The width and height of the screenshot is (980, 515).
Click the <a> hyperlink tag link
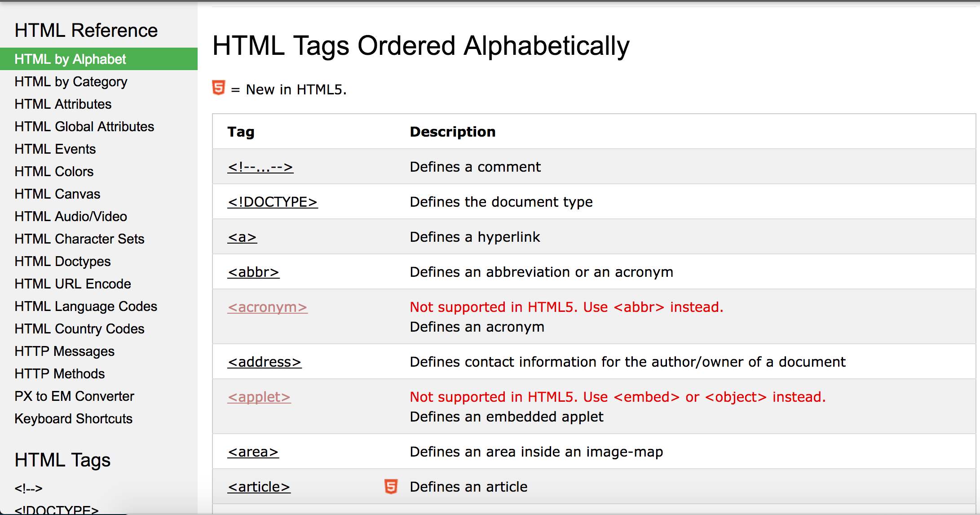(242, 237)
